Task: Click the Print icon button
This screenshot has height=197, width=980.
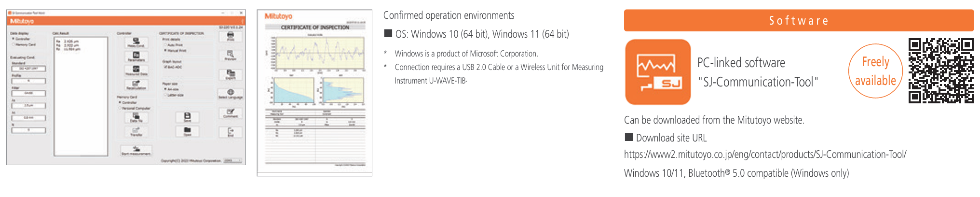Action: (x=231, y=36)
